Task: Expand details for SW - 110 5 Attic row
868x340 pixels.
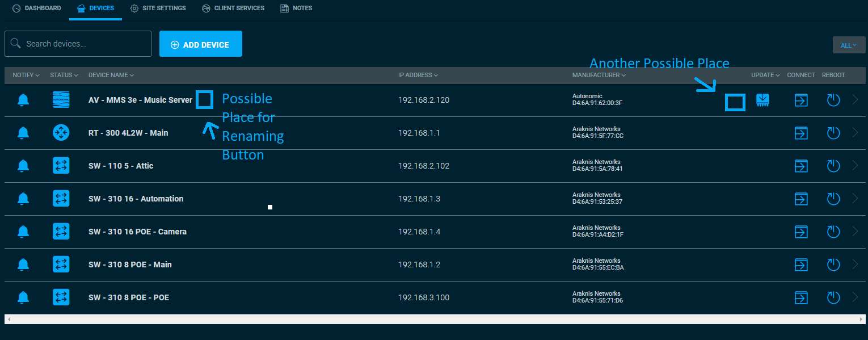Action: 856,166
